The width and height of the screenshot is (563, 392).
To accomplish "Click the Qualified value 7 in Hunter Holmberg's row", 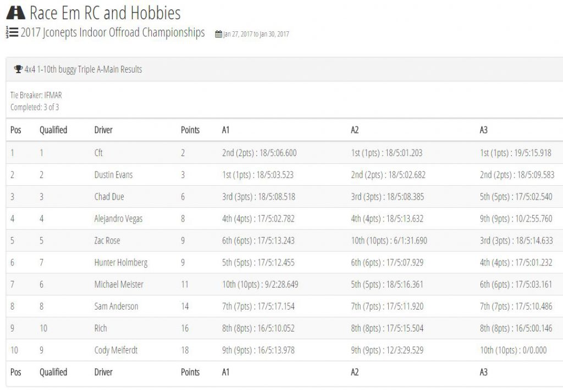I will [x=41, y=262].
